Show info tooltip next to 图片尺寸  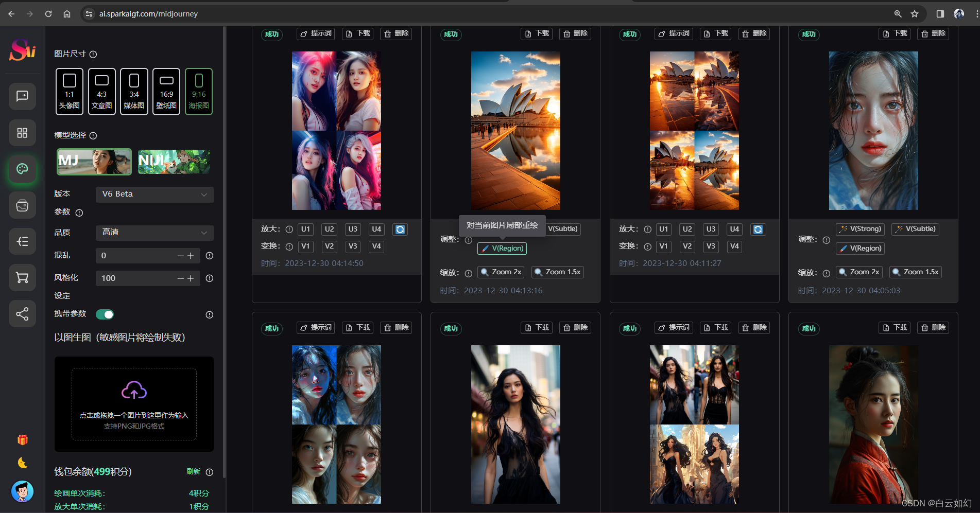coord(93,54)
